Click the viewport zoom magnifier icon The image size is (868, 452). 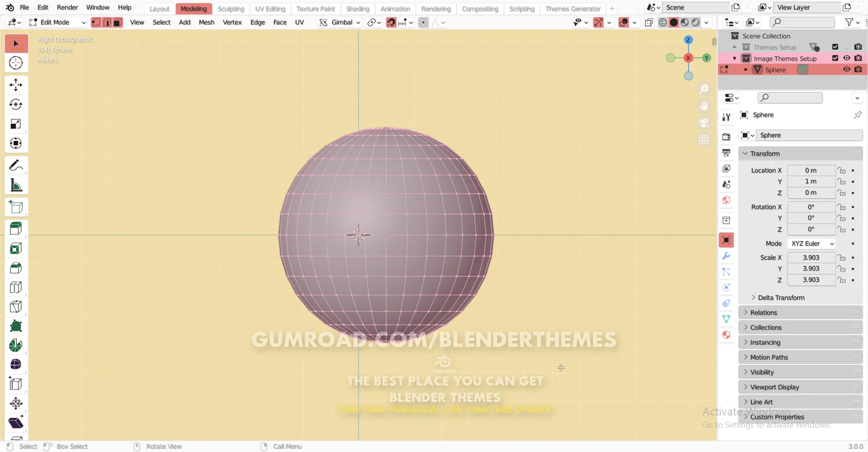point(704,89)
